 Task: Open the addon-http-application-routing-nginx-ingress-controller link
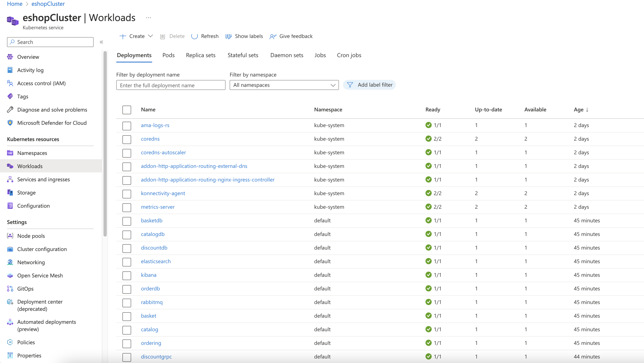208,180
